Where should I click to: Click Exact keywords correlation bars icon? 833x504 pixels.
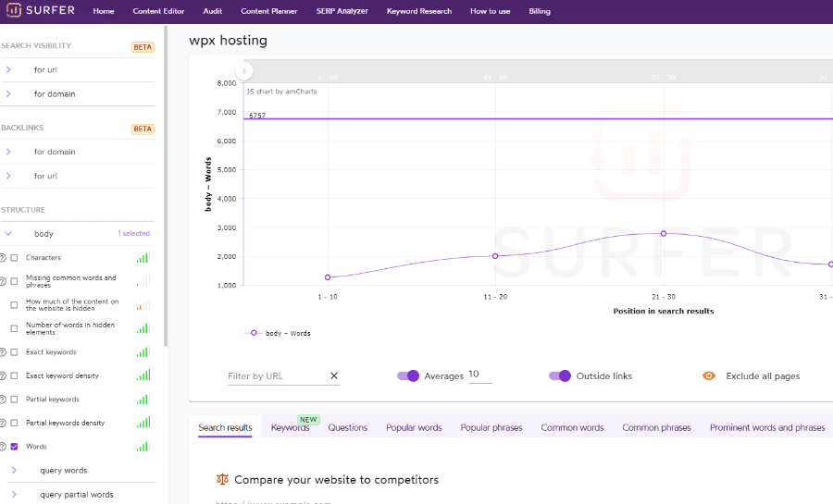(x=143, y=351)
